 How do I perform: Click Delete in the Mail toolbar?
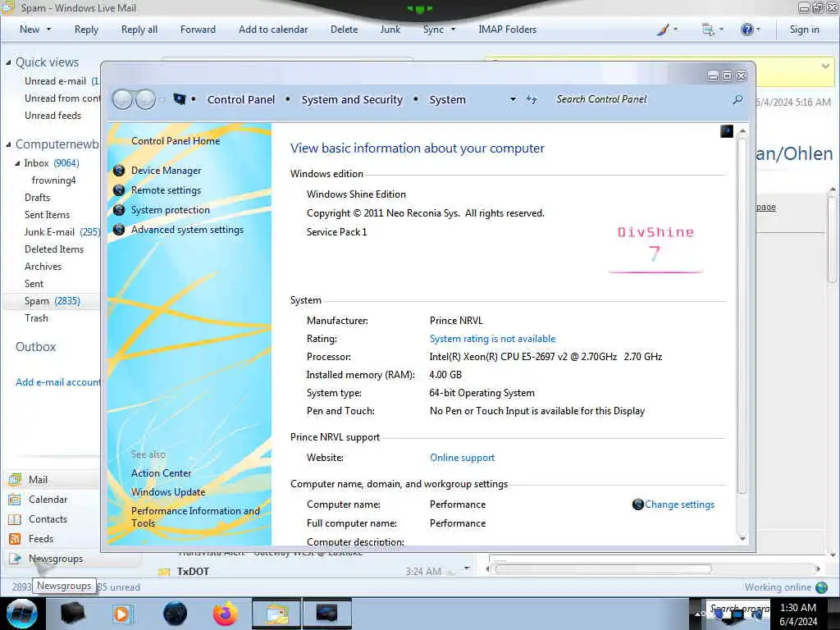pos(344,30)
